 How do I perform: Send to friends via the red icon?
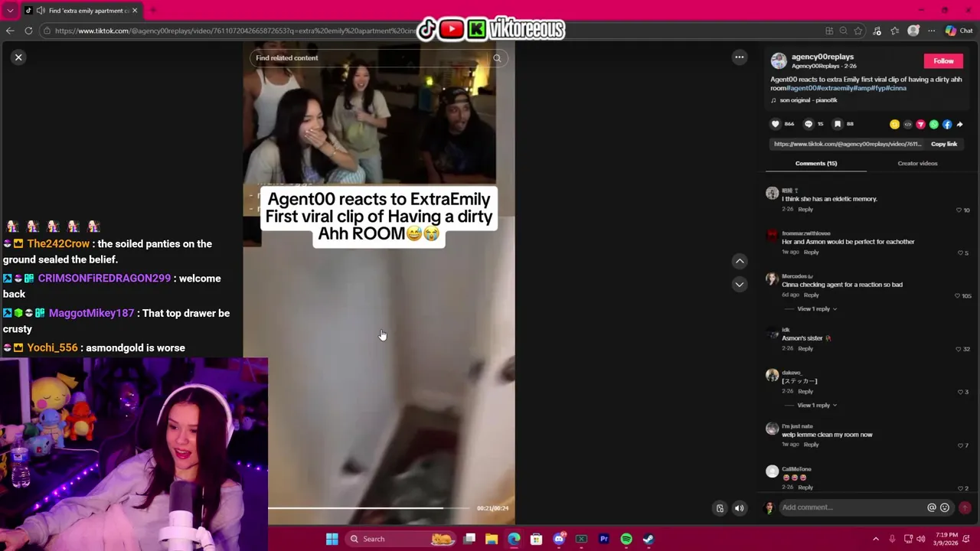921,124
